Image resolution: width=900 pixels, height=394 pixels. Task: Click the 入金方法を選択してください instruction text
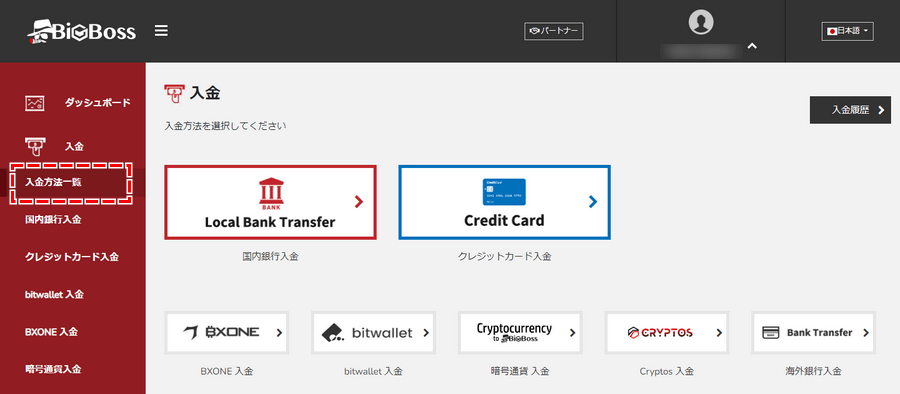point(225,125)
